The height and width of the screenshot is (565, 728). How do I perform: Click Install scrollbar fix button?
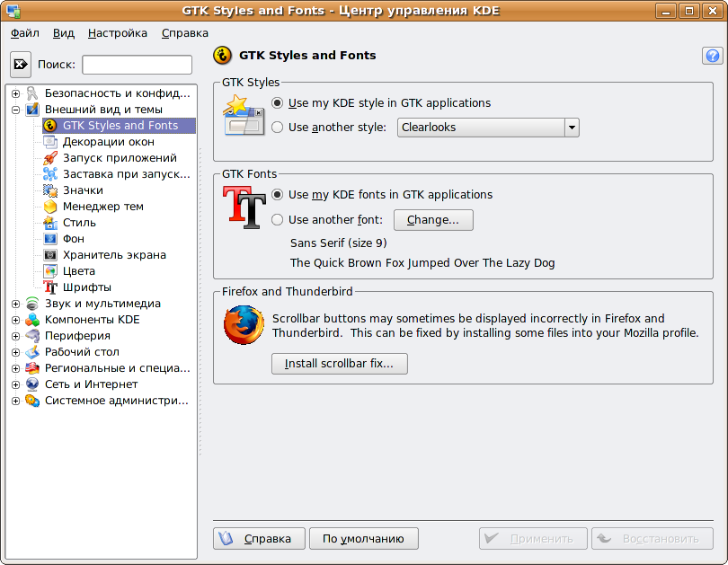tap(339, 364)
